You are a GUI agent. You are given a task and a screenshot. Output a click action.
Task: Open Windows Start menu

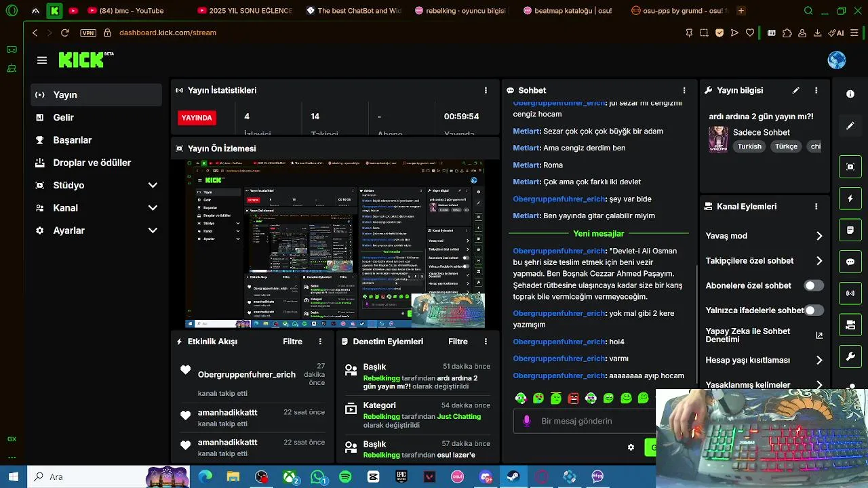[13, 477]
